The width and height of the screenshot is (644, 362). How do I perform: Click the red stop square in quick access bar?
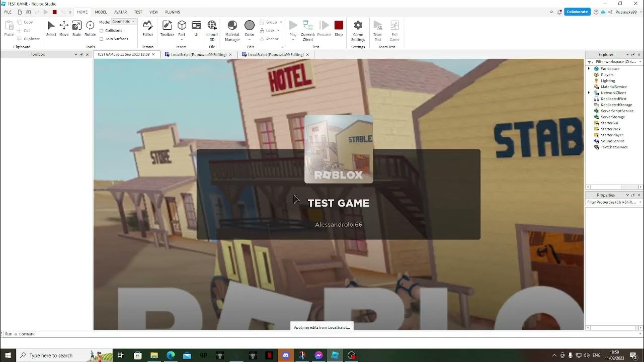tap(54, 12)
